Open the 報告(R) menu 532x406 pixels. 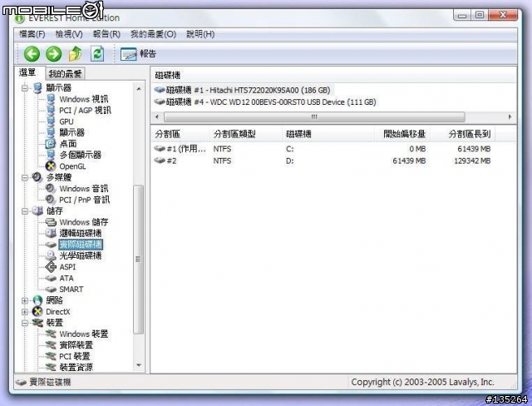coord(106,34)
